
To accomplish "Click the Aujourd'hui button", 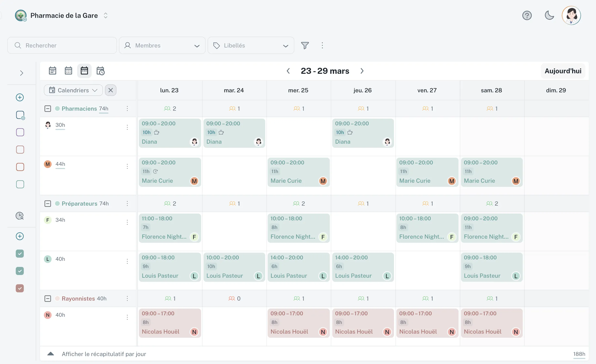I will (x=563, y=71).
